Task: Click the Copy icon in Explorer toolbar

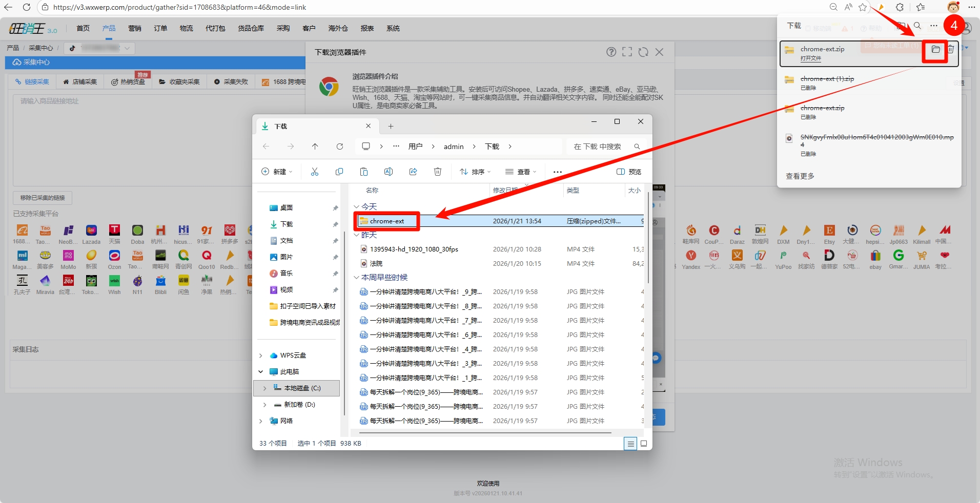Action: 339,172
